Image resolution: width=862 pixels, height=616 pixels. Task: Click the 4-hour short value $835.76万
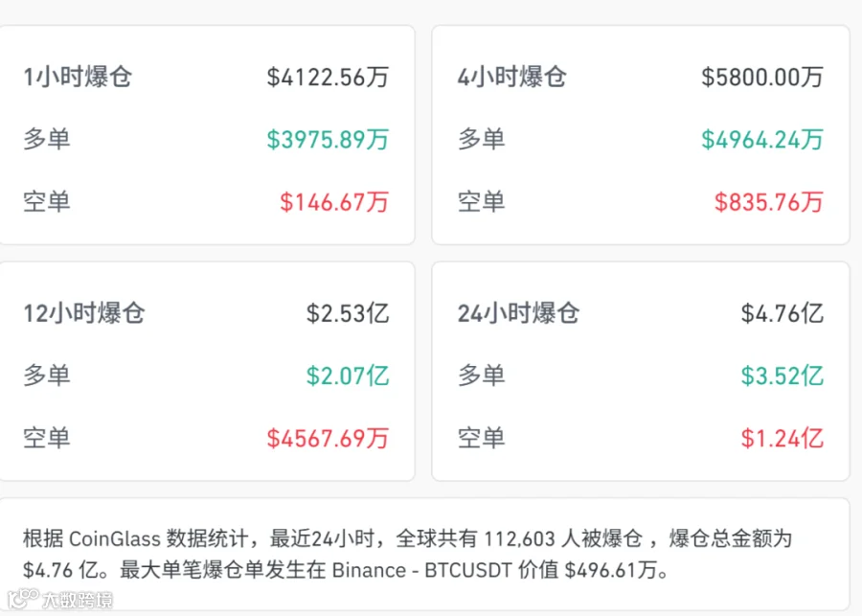769,202
